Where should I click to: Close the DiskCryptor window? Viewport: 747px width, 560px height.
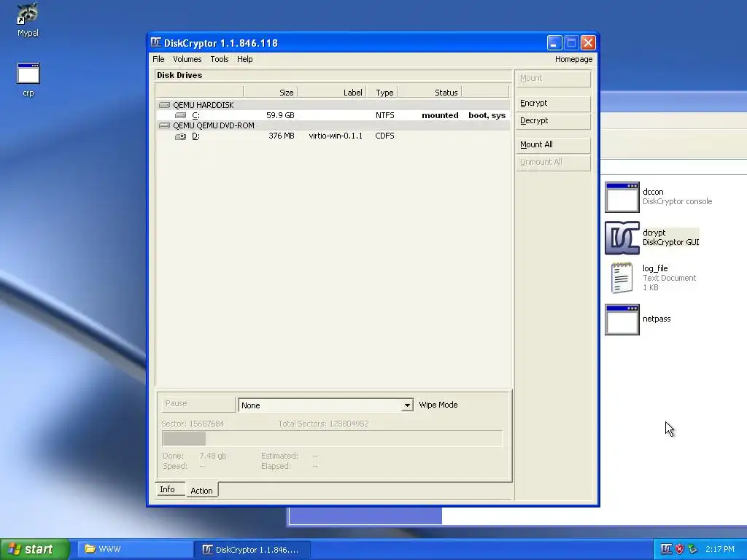589,43
